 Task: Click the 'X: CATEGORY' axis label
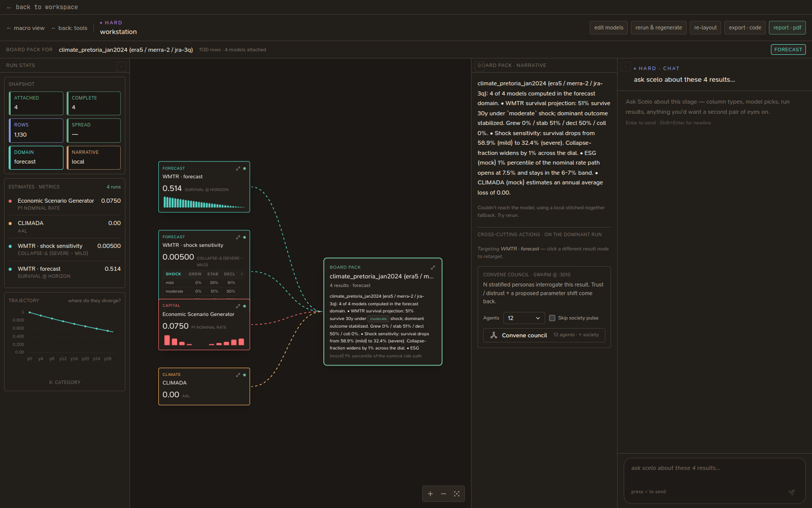64,383
